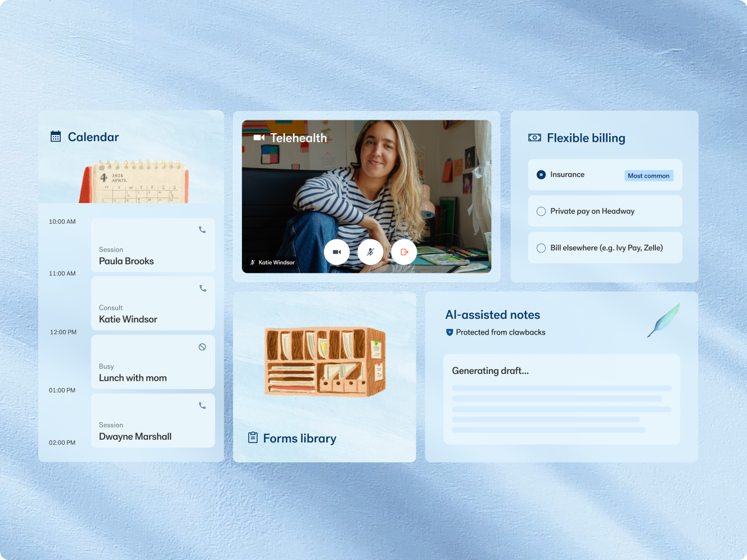Screen dimensions: 747x560
Task: Choose the Bill elsewhere radio option
Action: [x=541, y=248]
